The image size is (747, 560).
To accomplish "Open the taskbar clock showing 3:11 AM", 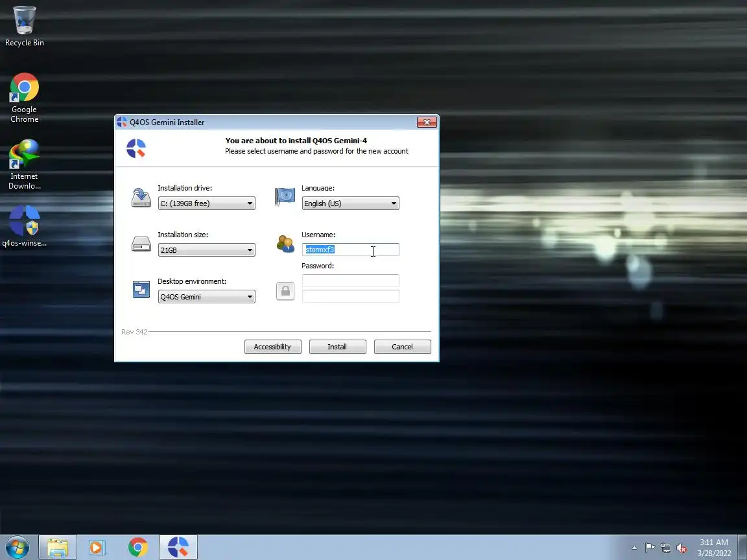I will pyautogui.click(x=714, y=548).
